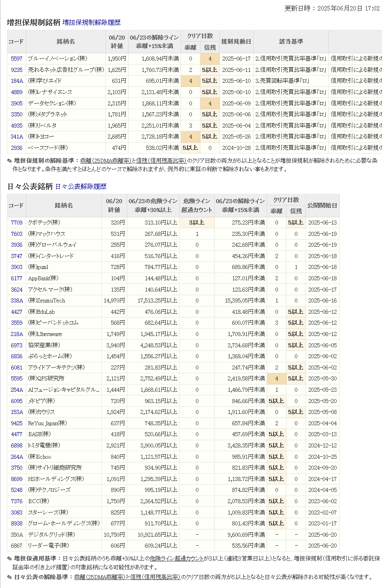Open stock code 6836 link
This screenshot has height=588, width=385.
[x=17, y=356]
